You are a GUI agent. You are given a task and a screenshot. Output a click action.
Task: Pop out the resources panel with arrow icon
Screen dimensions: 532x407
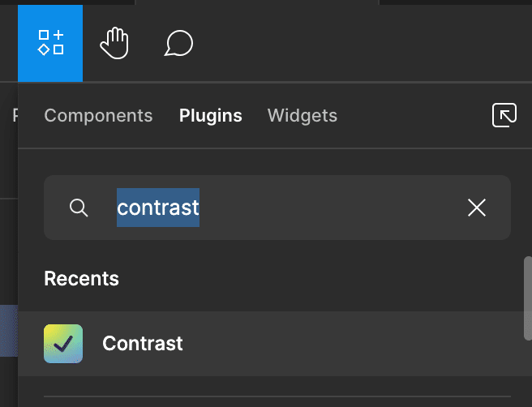[504, 115]
